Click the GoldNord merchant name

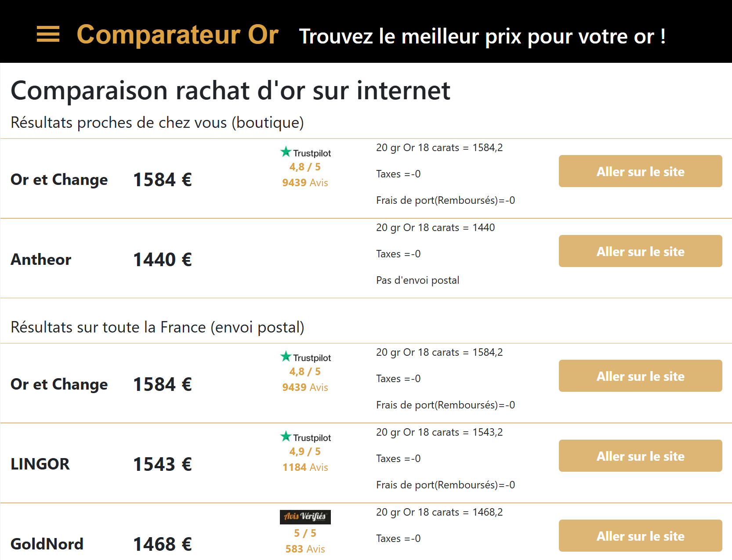pyautogui.click(x=47, y=544)
